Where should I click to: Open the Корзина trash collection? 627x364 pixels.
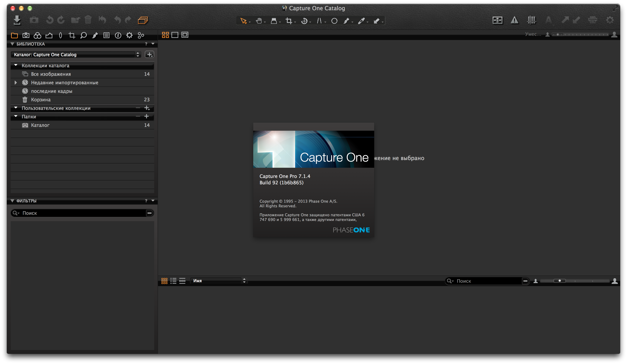click(41, 100)
